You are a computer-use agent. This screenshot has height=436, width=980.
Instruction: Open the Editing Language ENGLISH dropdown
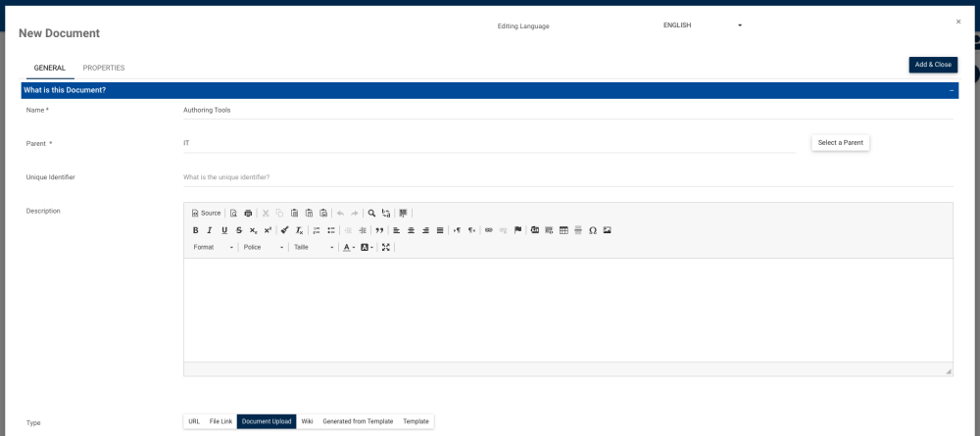click(x=703, y=25)
